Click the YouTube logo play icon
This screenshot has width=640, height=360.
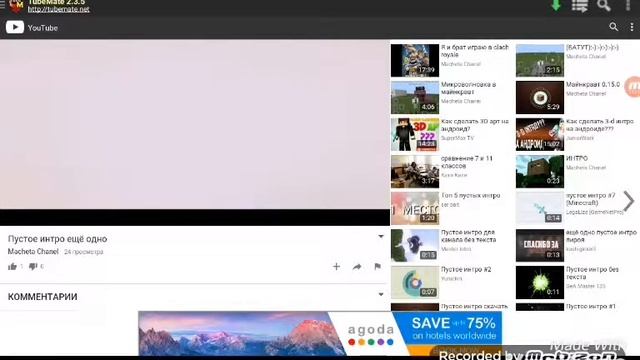click(x=15, y=27)
